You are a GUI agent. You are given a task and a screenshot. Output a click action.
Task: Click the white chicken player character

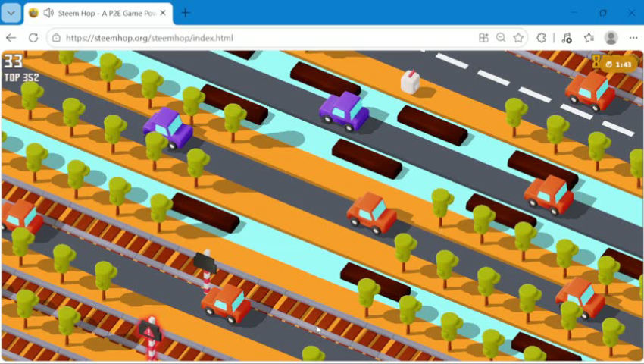tap(411, 81)
